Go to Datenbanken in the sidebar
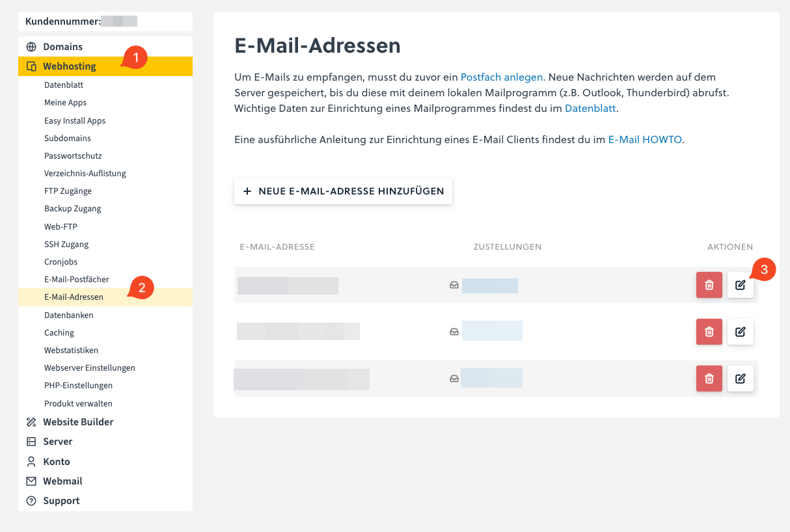 pos(68,315)
